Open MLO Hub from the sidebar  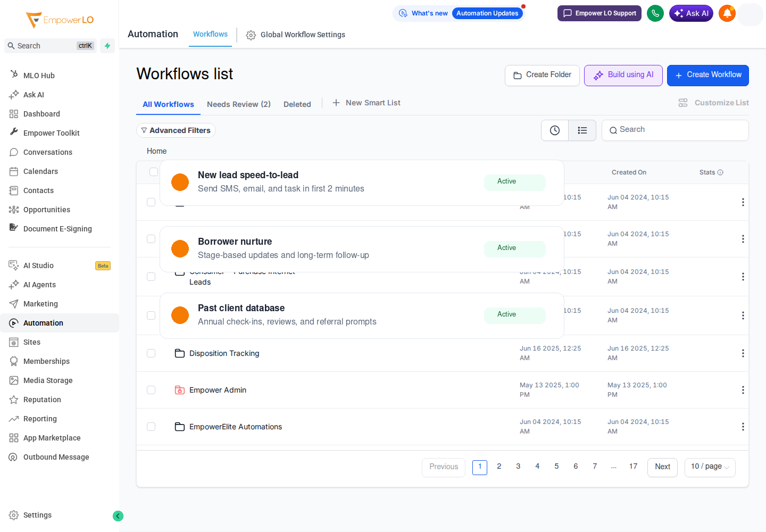(39, 76)
